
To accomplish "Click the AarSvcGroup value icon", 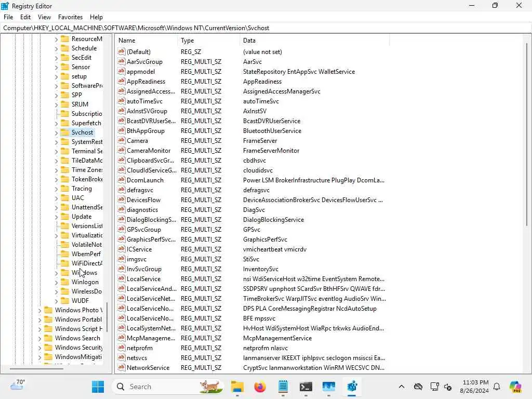I will click(x=121, y=61).
